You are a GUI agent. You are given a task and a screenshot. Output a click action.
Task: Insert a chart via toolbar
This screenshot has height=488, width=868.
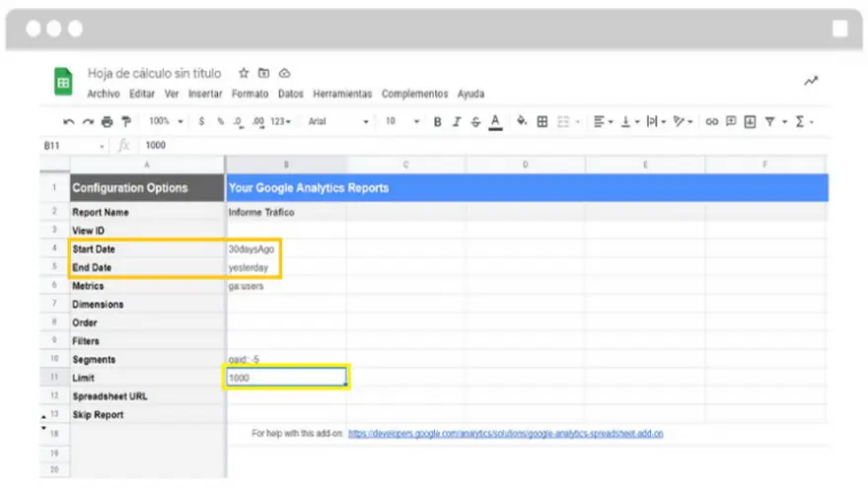point(750,121)
